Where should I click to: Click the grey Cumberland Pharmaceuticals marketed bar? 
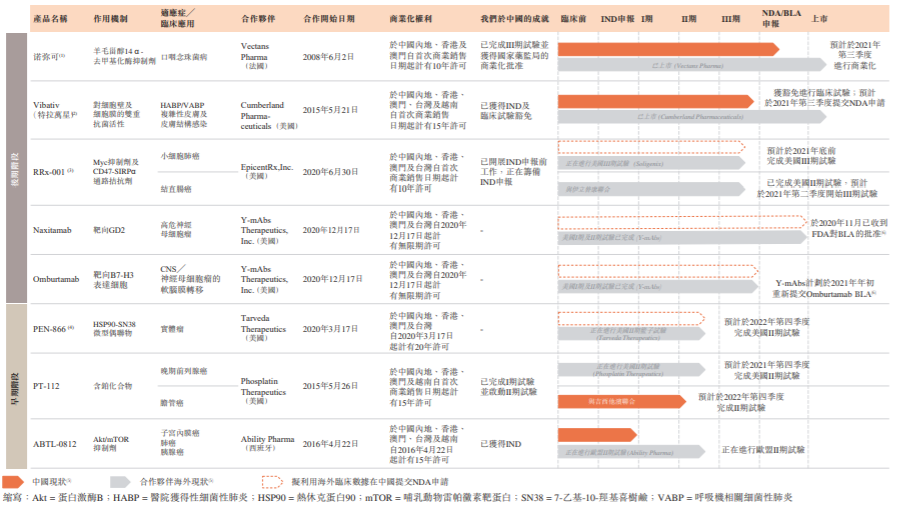(x=692, y=116)
